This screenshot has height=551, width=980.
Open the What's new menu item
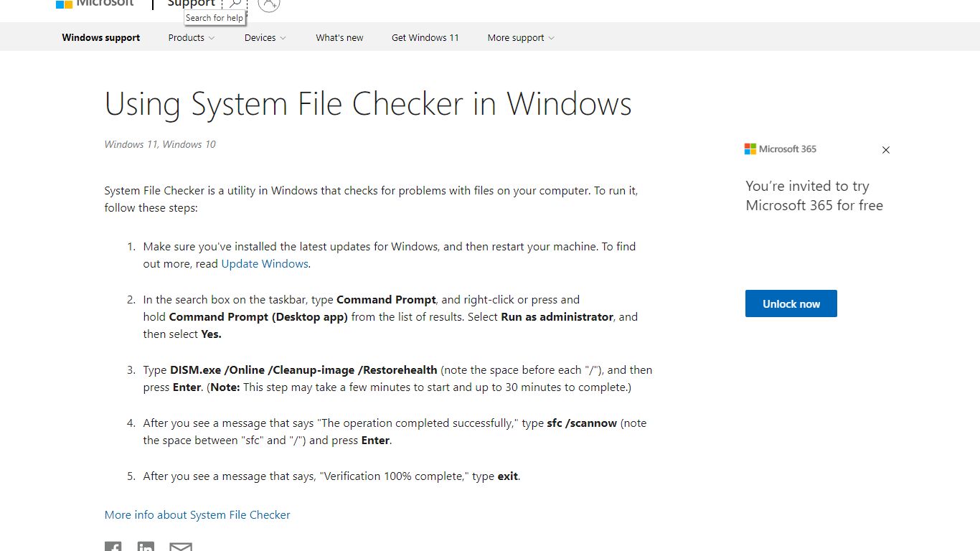(339, 37)
